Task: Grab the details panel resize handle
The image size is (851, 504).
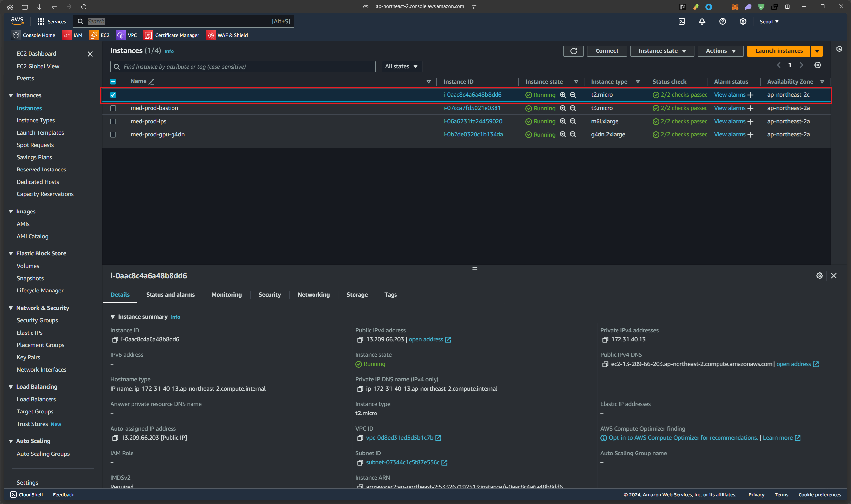Action: 475,269
